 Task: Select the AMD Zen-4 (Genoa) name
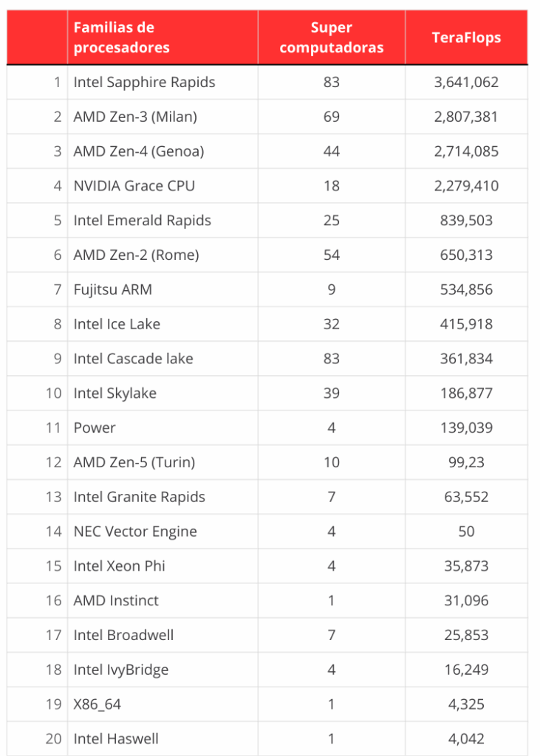139,151
